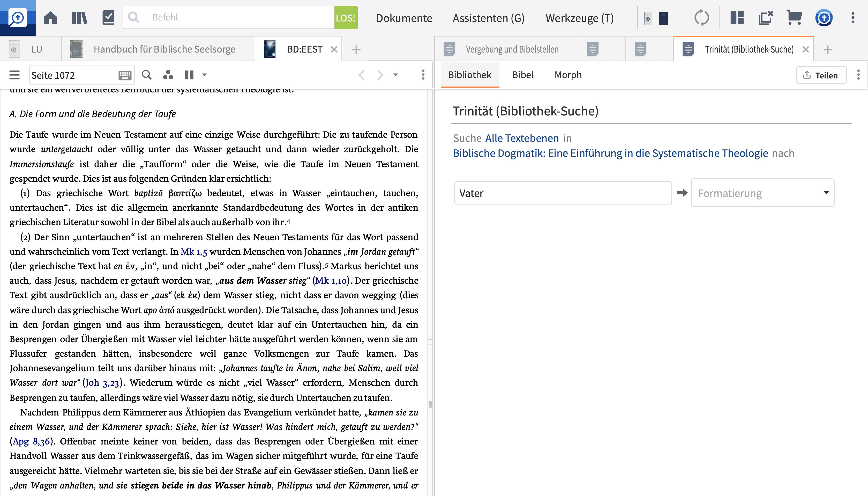868x496 pixels.
Task: Open the Formatierung dropdown
Action: point(762,193)
